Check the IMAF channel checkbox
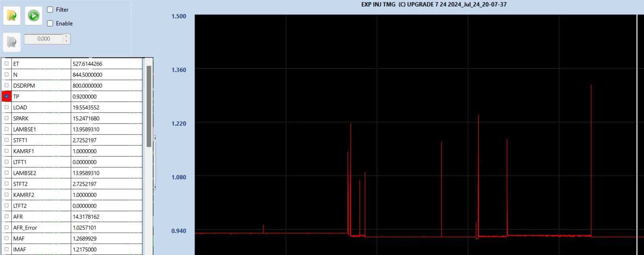The height and width of the screenshot is (255, 644). 6,249
